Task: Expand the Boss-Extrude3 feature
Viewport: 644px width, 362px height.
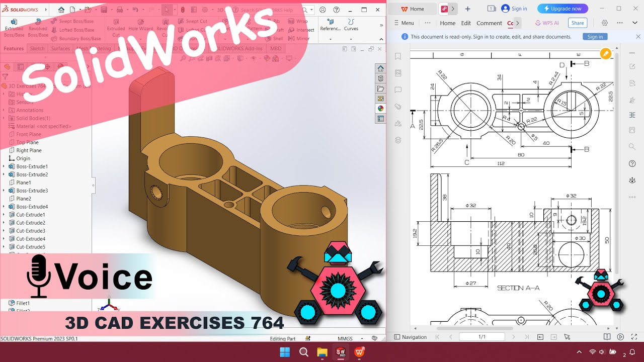Action: point(4,191)
